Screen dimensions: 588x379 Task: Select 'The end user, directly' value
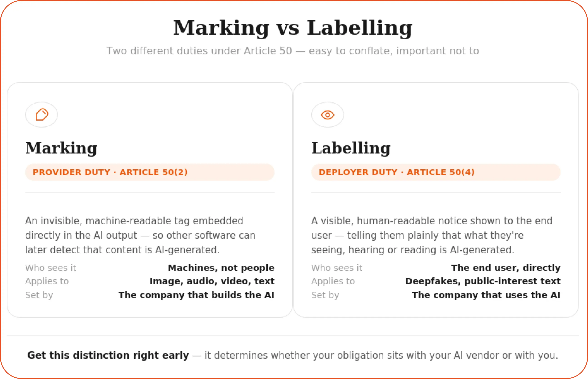click(506, 268)
